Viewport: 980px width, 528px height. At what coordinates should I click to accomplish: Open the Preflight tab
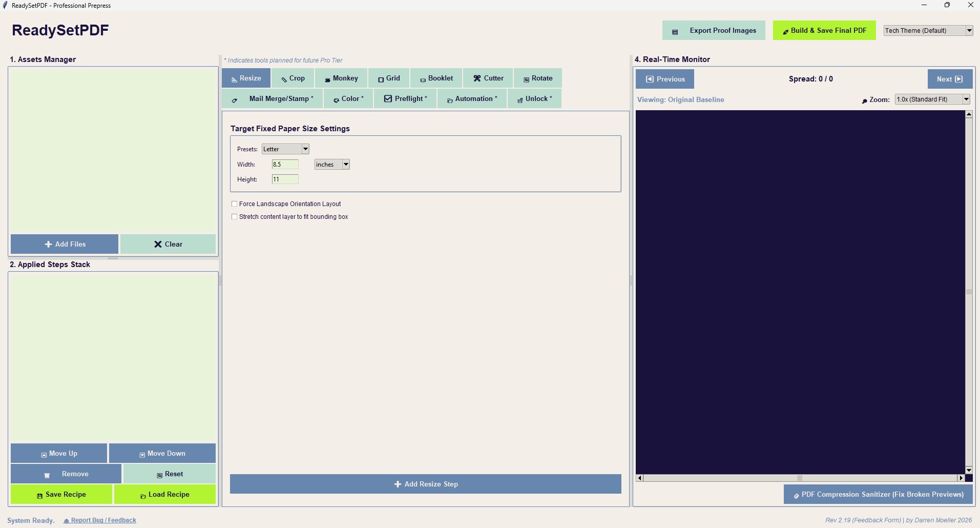tap(405, 99)
